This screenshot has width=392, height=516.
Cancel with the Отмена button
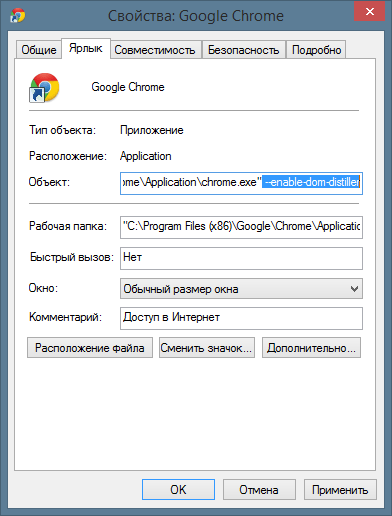pos(259,489)
